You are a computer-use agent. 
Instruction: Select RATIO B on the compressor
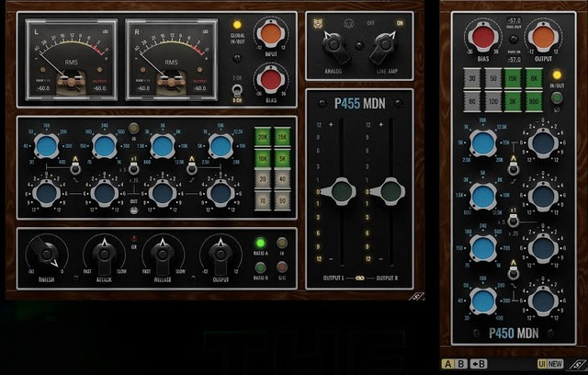click(x=260, y=267)
